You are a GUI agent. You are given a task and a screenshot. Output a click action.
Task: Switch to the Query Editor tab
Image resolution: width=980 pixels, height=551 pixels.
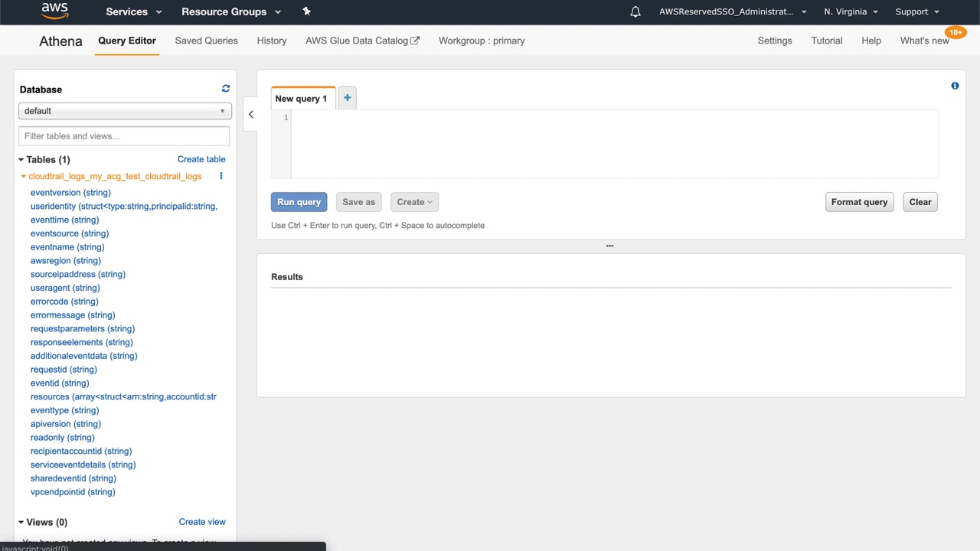coord(127,41)
